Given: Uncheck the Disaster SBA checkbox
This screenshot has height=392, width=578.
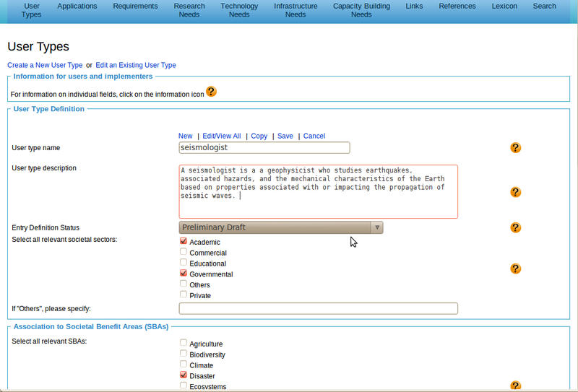Looking at the screenshot, I should click(184, 375).
